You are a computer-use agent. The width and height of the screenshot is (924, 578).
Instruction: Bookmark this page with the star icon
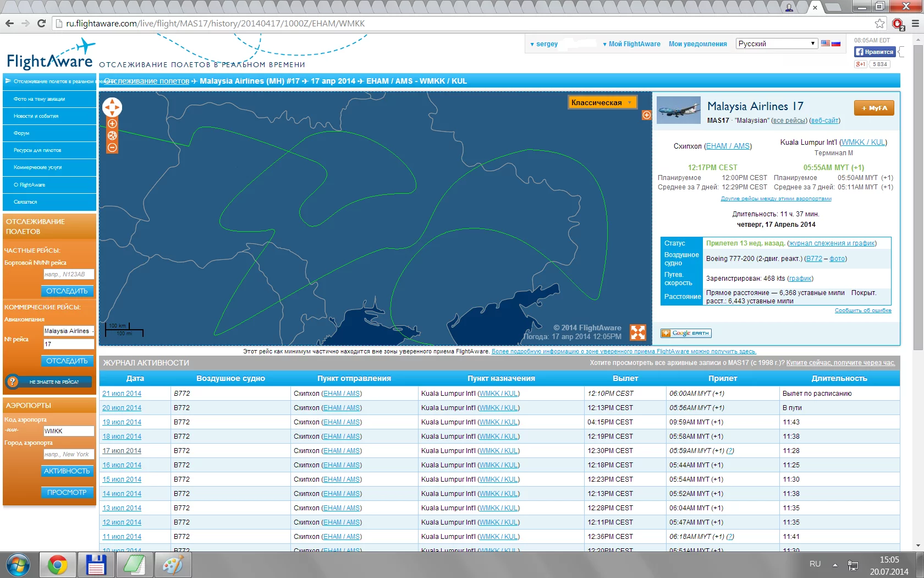click(x=880, y=23)
